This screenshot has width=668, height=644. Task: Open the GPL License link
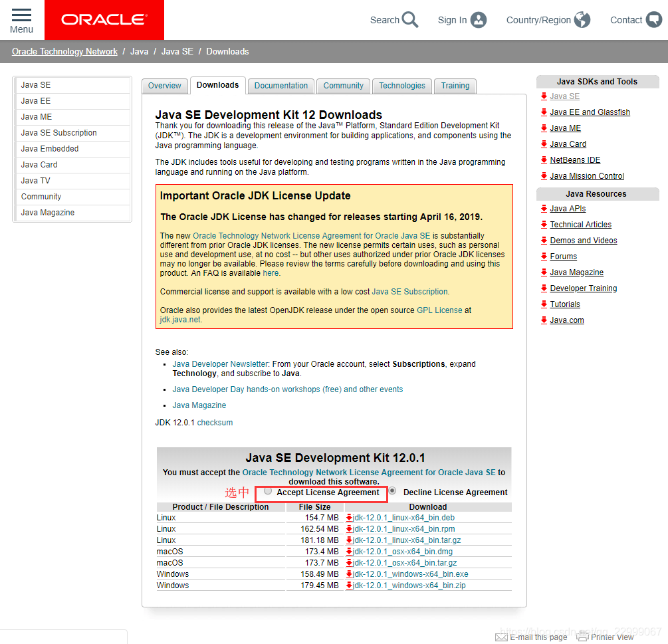[439, 310]
